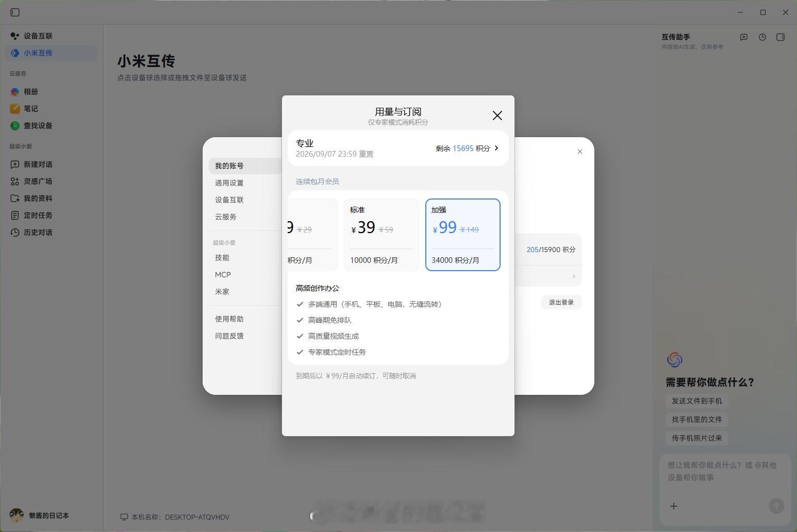
Task: Choose the 找手机里的文件 suggestion
Action: pos(697,420)
